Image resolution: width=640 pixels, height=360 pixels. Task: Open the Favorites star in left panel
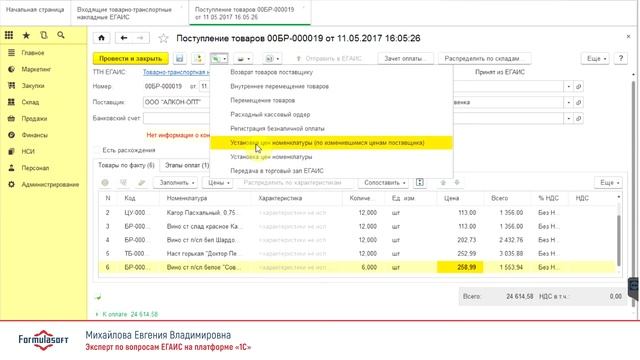coord(26,36)
